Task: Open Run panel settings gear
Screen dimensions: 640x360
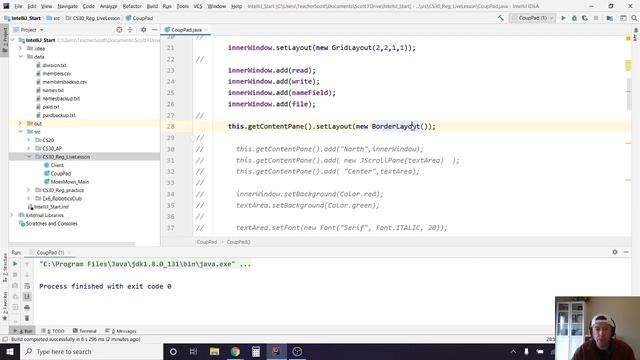Action: (615, 252)
